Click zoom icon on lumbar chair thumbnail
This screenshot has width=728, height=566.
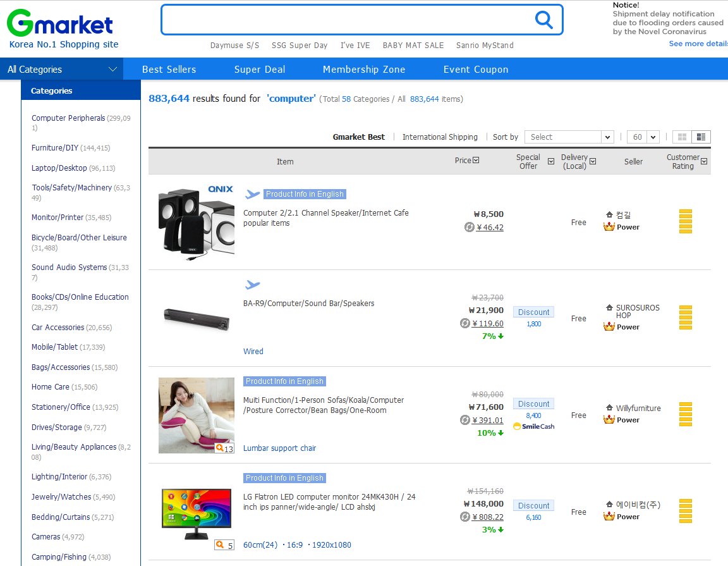tap(220, 448)
